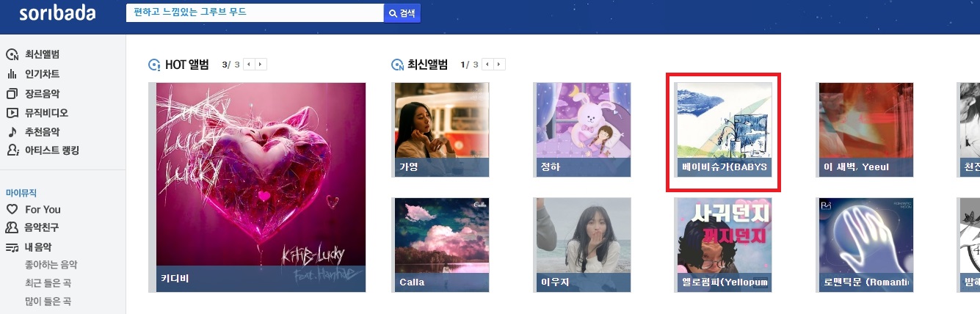The height and width of the screenshot is (314, 980).
Task: Open the 뮤직비디오 play icon
Action: (12, 113)
